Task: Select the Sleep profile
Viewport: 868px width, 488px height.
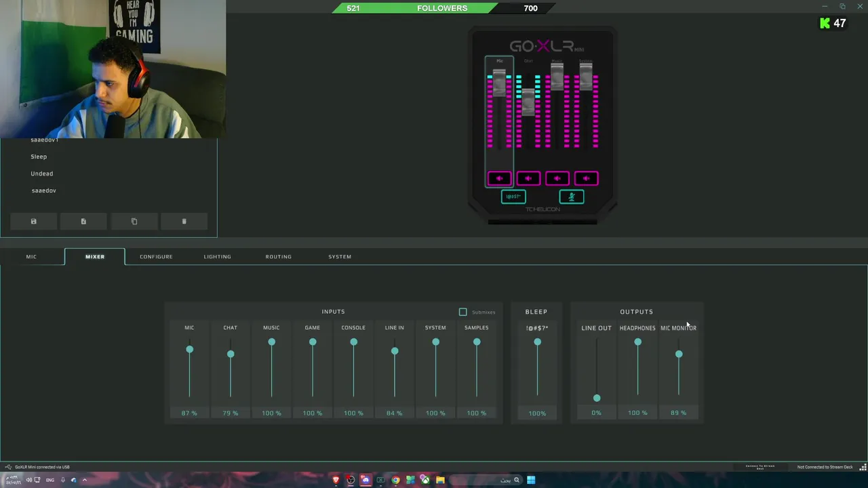Action: click(39, 157)
